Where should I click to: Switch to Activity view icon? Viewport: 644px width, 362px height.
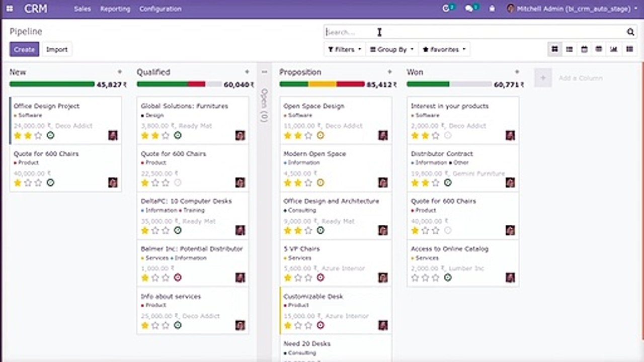click(629, 49)
